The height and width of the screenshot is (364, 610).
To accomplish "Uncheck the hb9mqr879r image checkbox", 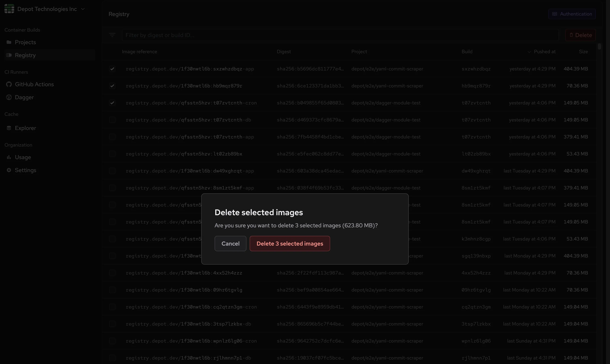I will (x=112, y=86).
